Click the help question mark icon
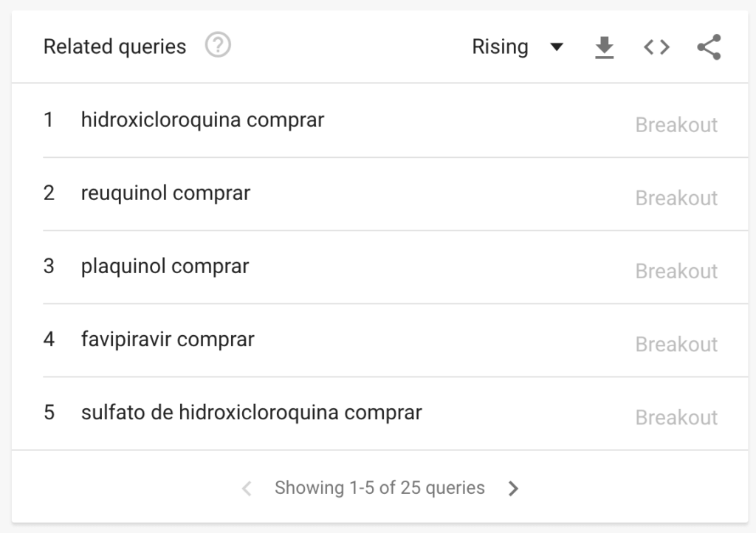 click(x=218, y=45)
